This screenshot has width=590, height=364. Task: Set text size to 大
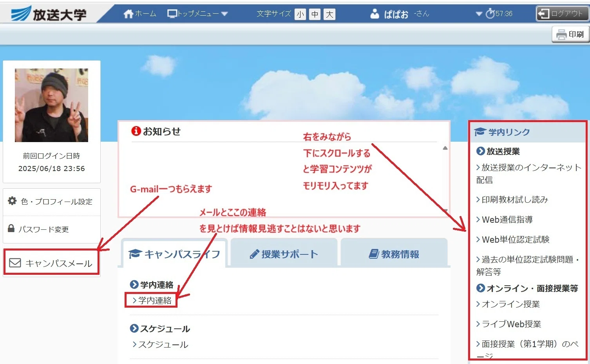point(329,14)
